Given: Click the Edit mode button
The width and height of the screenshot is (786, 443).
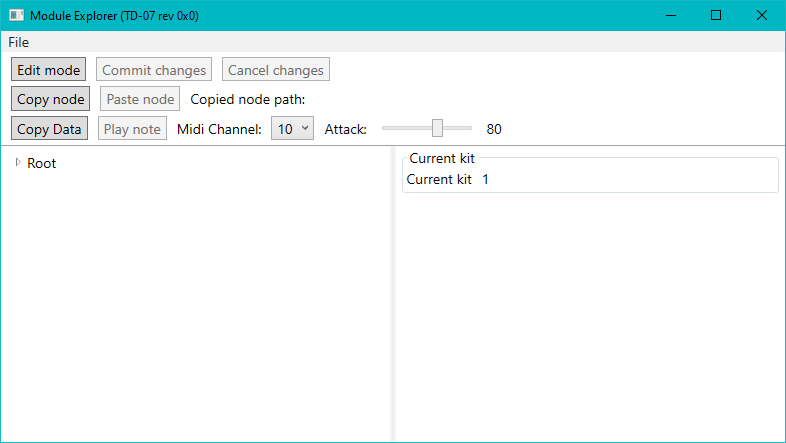Looking at the screenshot, I should click(48, 70).
